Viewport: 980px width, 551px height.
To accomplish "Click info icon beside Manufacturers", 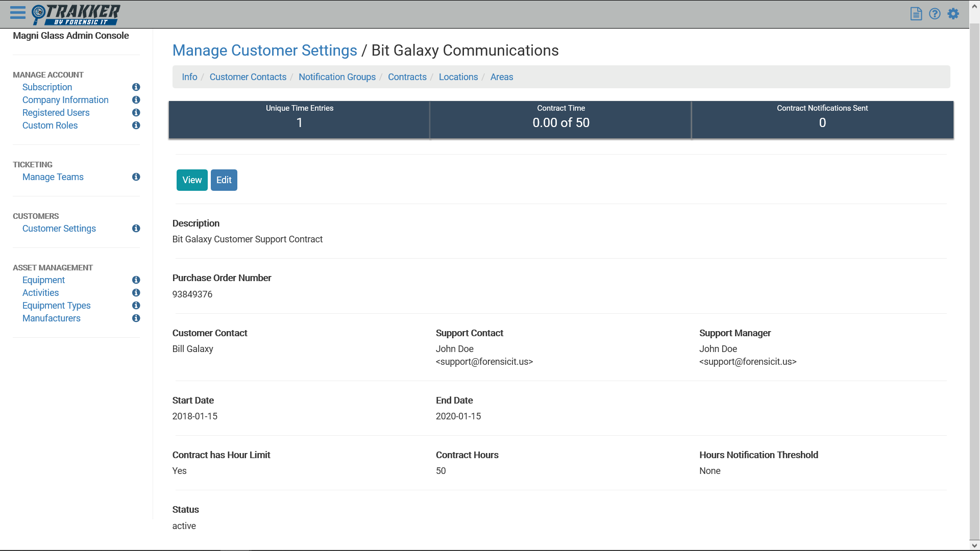I will [x=136, y=318].
